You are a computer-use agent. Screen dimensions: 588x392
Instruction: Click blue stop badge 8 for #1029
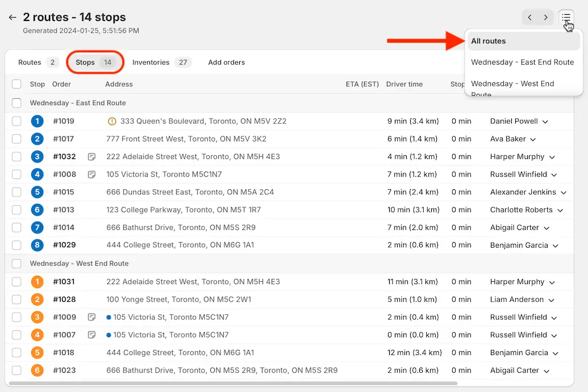pos(37,245)
